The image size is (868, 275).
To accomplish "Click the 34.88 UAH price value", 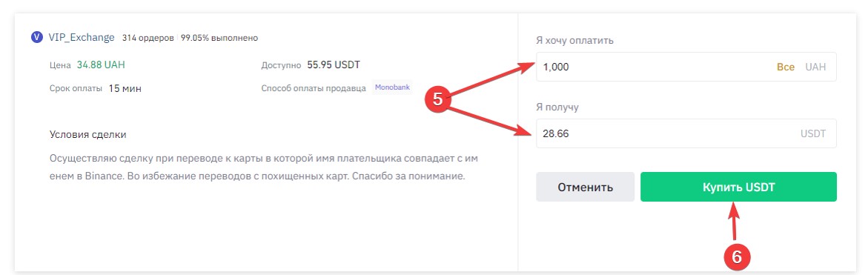I will click(x=101, y=65).
